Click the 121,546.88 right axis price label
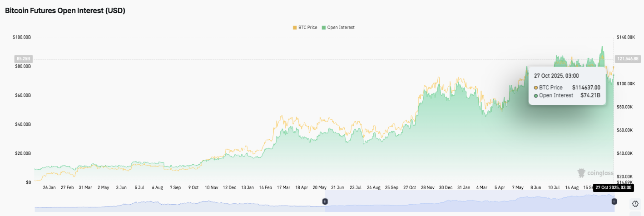This screenshot has height=216, width=644. [x=627, y=59]
